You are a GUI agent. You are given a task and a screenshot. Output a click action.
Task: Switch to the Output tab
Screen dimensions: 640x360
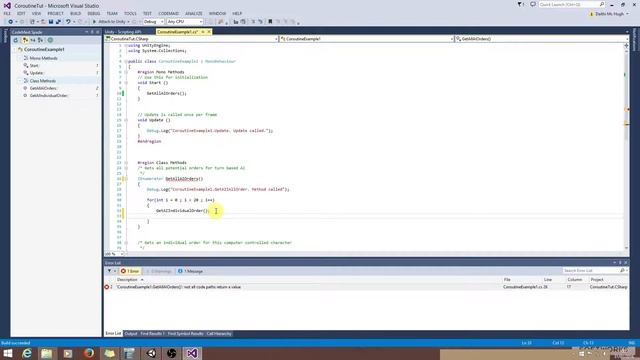pyautogui.click(x=131, y=334)
